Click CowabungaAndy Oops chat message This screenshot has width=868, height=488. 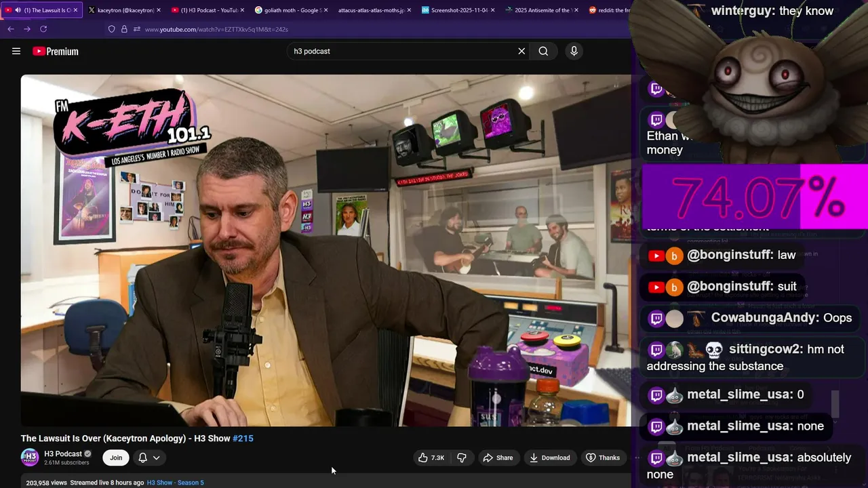coord(749,318)
